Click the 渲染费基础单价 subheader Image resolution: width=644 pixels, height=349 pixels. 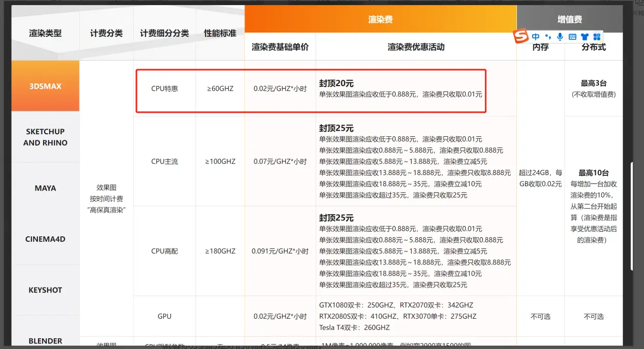point(280,47)
